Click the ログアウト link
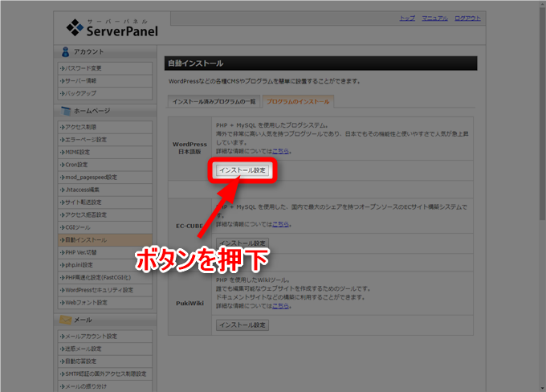Viewport: 546px width, 392px height. 467,18
